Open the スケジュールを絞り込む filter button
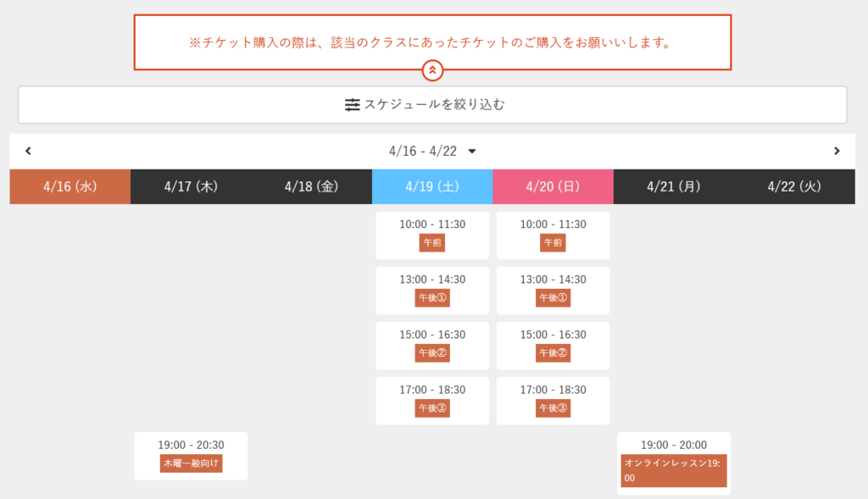868x499 pixels. tap(432, 105)
